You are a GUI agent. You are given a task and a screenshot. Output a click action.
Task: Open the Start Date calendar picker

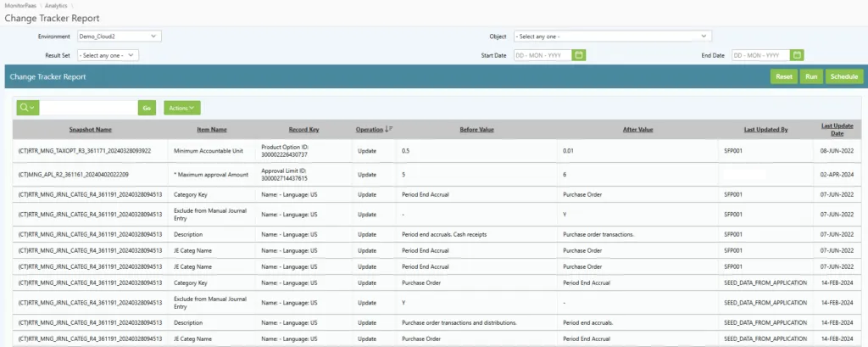coord(578,55)
